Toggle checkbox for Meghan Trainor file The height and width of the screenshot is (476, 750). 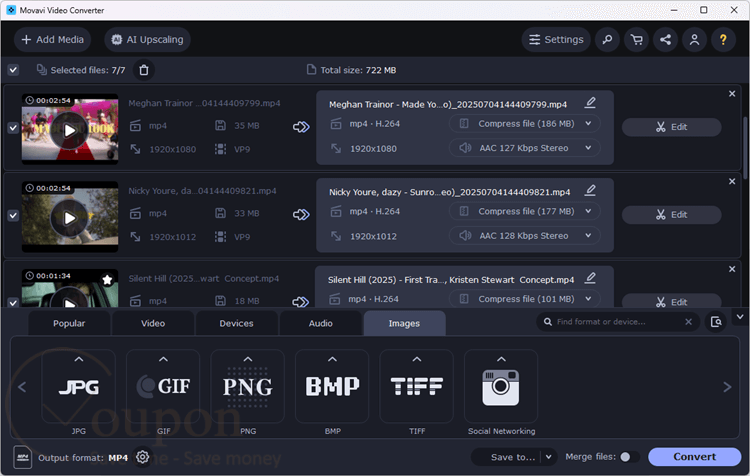click(13, 128)
